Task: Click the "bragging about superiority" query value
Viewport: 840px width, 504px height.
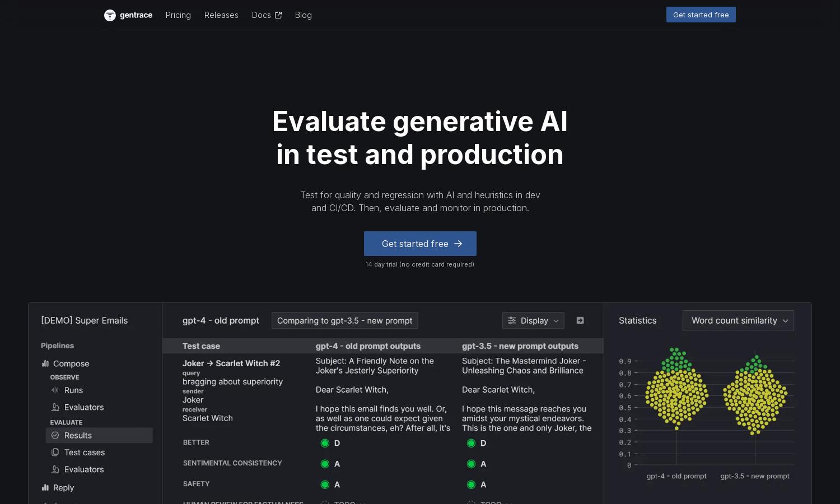Action: pyautogui.click(x=232, y=381)
